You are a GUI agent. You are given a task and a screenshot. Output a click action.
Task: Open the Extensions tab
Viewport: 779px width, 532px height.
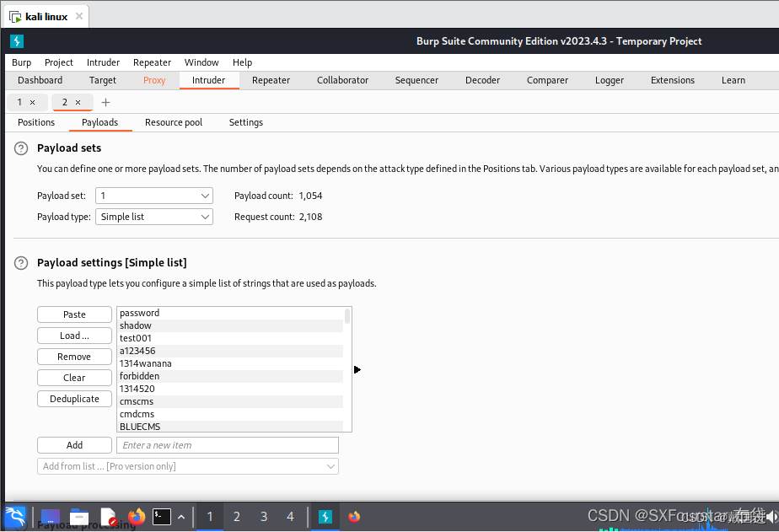[673, 80]
